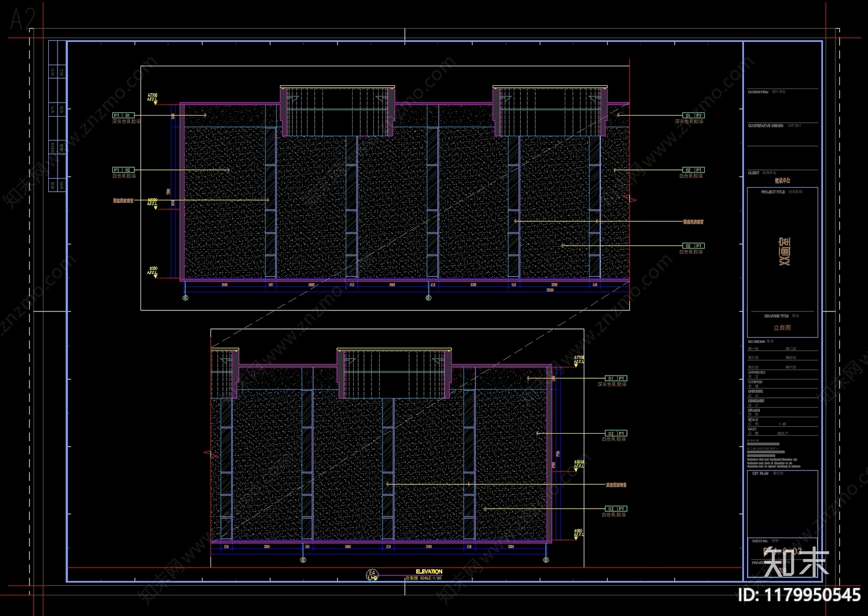Select the ±3050 A.F.F.L level marker on lower elevation
This screenshot has width=868, height=616.
pos(579,466)
